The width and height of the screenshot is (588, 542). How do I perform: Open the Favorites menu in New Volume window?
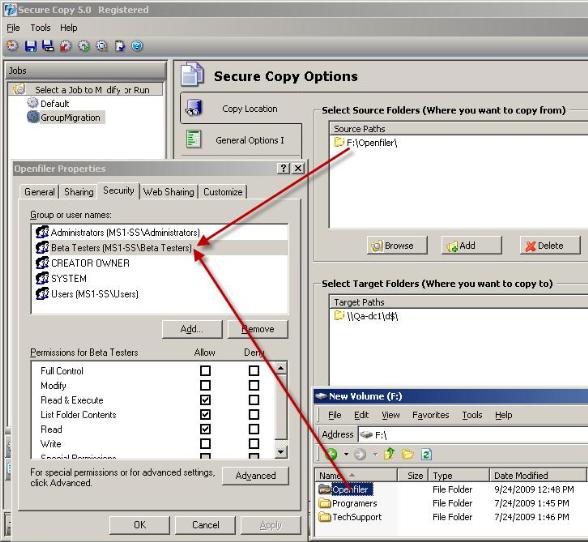point(430,415)
